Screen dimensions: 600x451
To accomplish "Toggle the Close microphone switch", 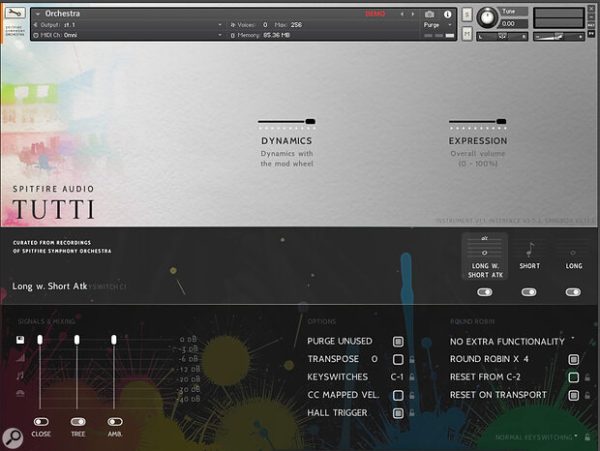I will [x=41, y=422].
